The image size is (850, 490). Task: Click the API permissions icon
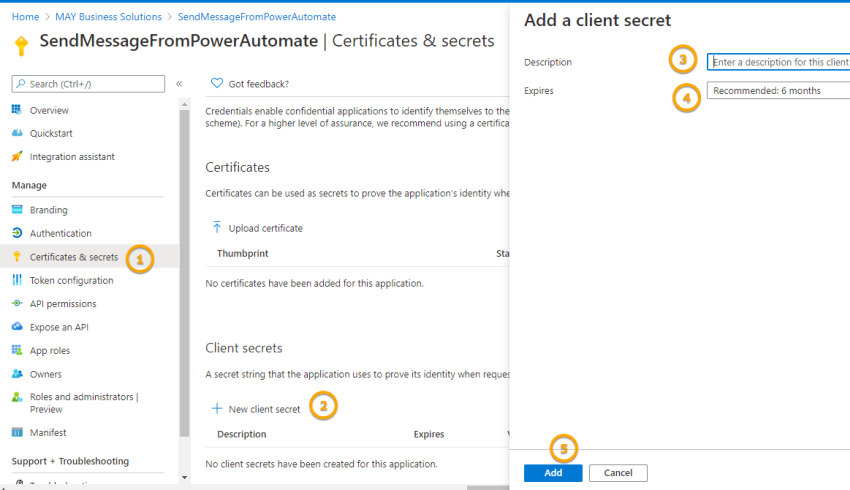click(x=17, y=303)
